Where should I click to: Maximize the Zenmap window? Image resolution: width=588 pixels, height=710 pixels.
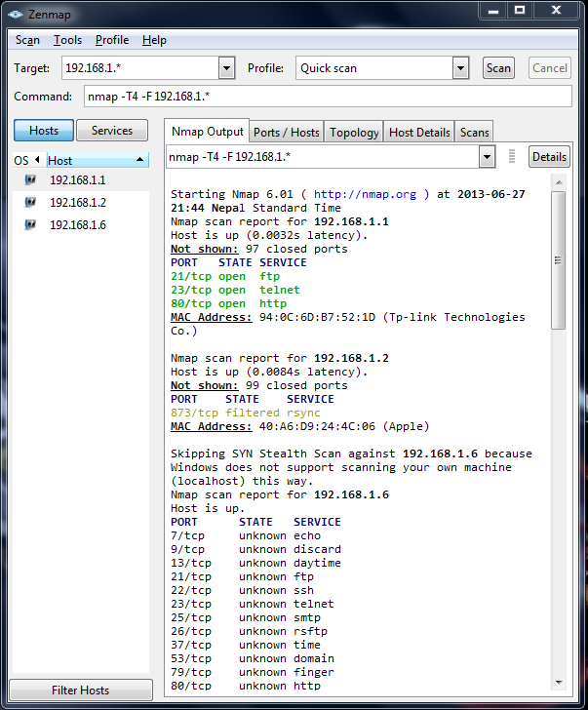pyautogui.click(x=520, y=10)
